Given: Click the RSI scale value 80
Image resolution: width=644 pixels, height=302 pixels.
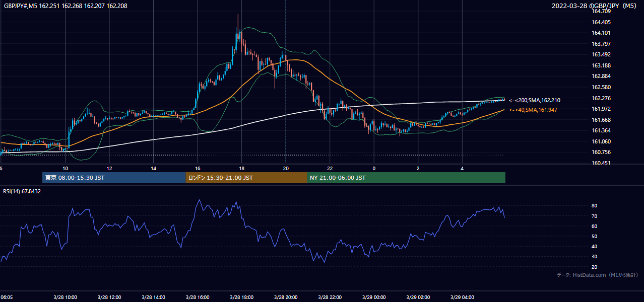Looking at the screenshot, I should coord(595,206).
